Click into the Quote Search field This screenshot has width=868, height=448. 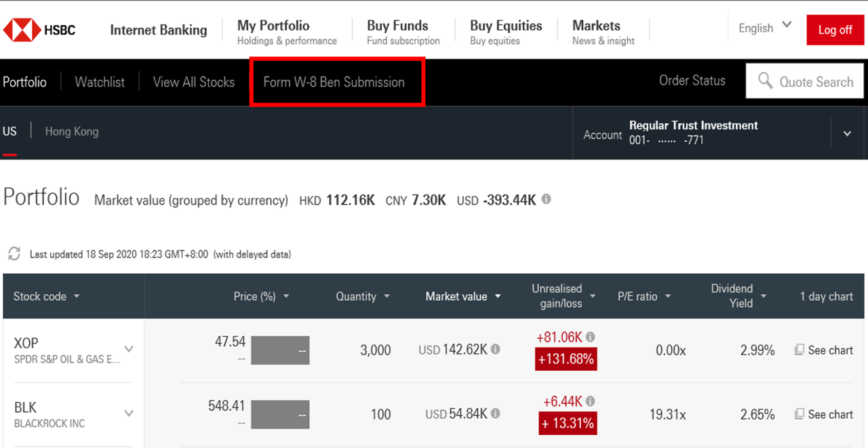coord(805,81)
